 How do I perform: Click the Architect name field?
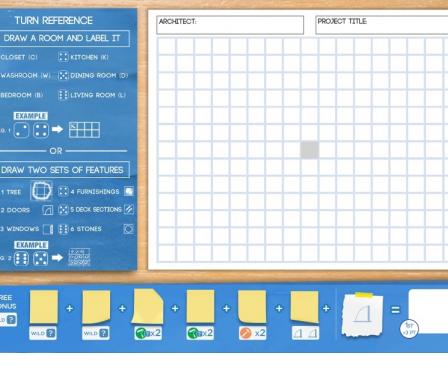[230, 25]
